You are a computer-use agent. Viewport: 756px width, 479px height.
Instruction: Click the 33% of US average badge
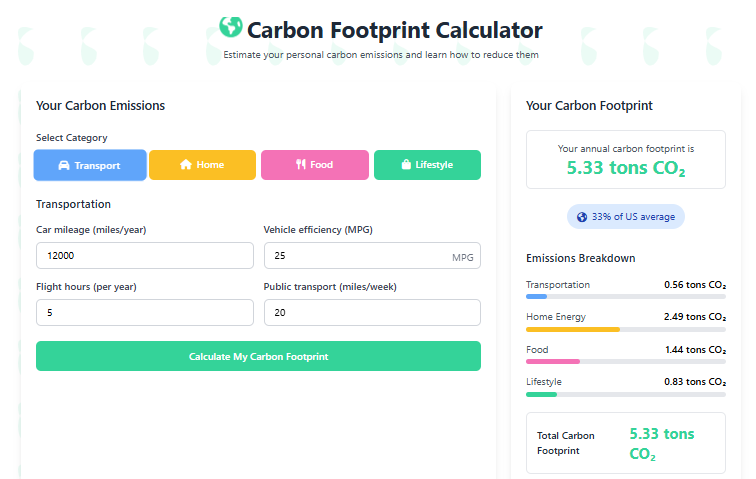(x=626, y=217)
